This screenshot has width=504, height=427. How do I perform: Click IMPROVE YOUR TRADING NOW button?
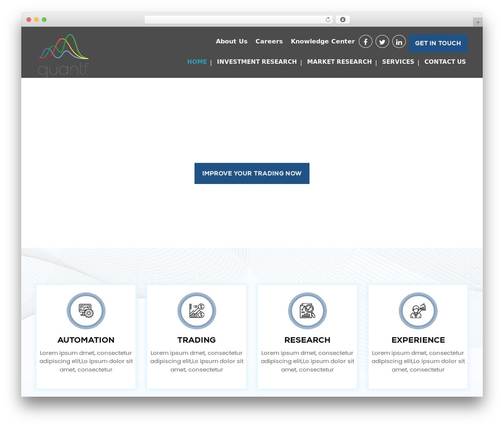[252, 173]
